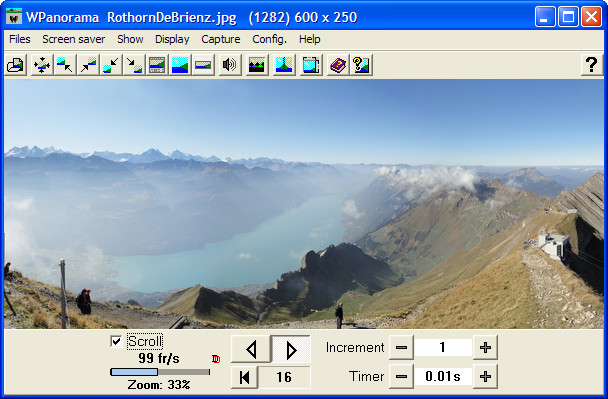This screenshot has width=608, height=399.
Task: Minimize the WPanorama window
Action: (545, 17)
